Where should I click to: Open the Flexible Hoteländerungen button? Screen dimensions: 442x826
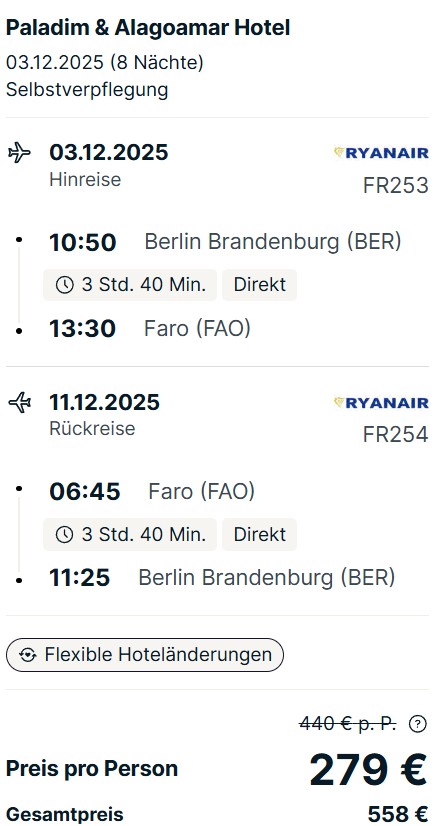[145, 655]
